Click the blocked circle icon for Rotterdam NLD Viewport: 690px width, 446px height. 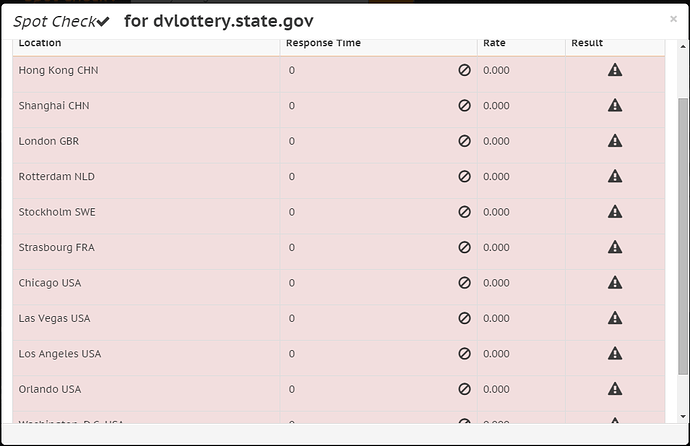[464, 176]
